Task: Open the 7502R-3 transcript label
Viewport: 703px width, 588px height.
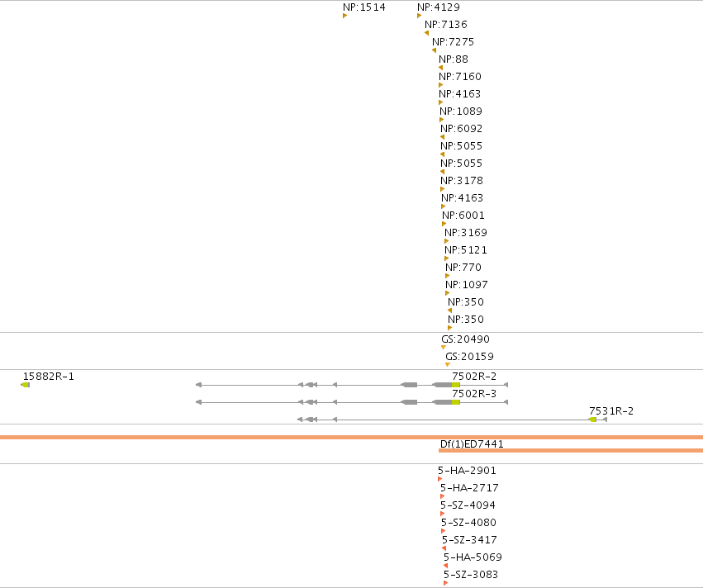Action: (x=474, y=393)
